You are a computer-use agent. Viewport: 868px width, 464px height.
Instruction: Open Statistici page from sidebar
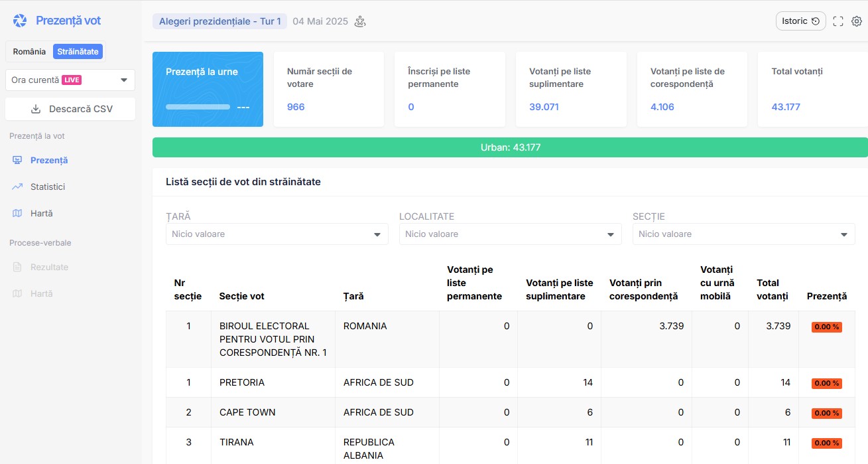[48, 187]
